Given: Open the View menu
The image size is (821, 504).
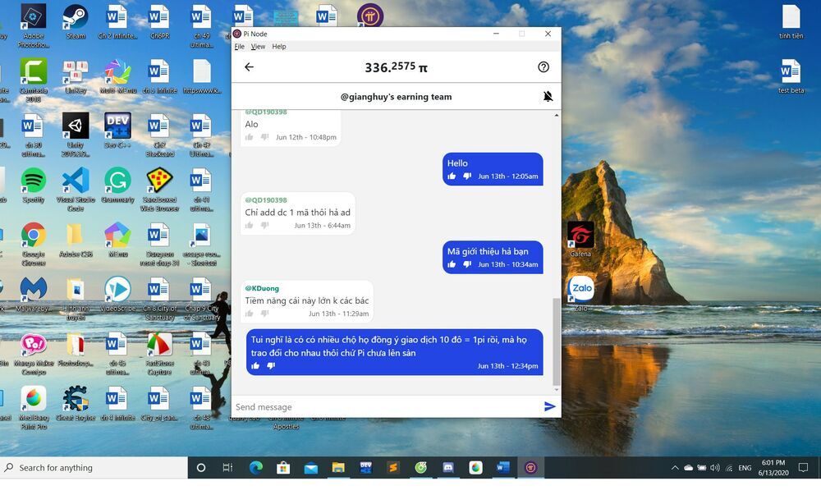Looking at the screenshot, I should pos(258,47).
